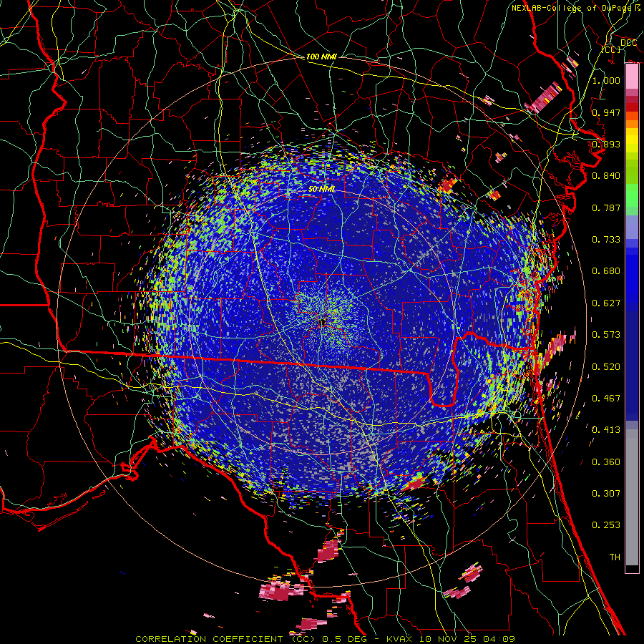Click the (CC) label above the color bar
This screenshot has width=644, height=644.
point(611,49)
